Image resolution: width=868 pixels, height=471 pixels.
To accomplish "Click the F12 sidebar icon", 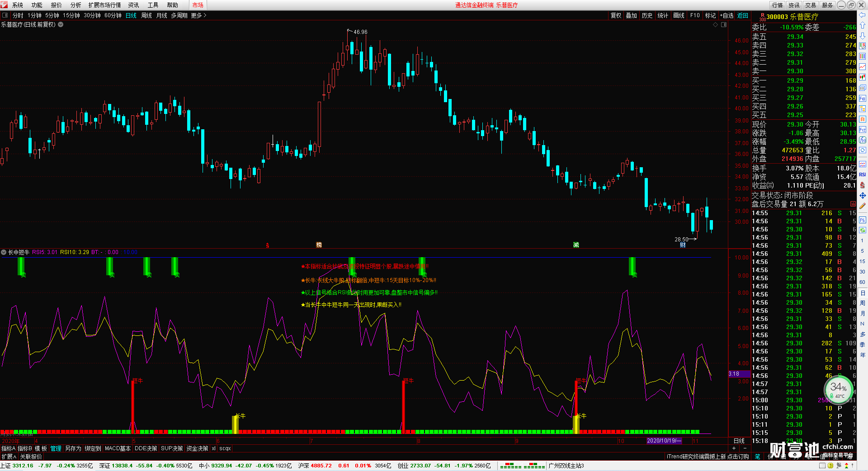I will [x=863, y=130].
